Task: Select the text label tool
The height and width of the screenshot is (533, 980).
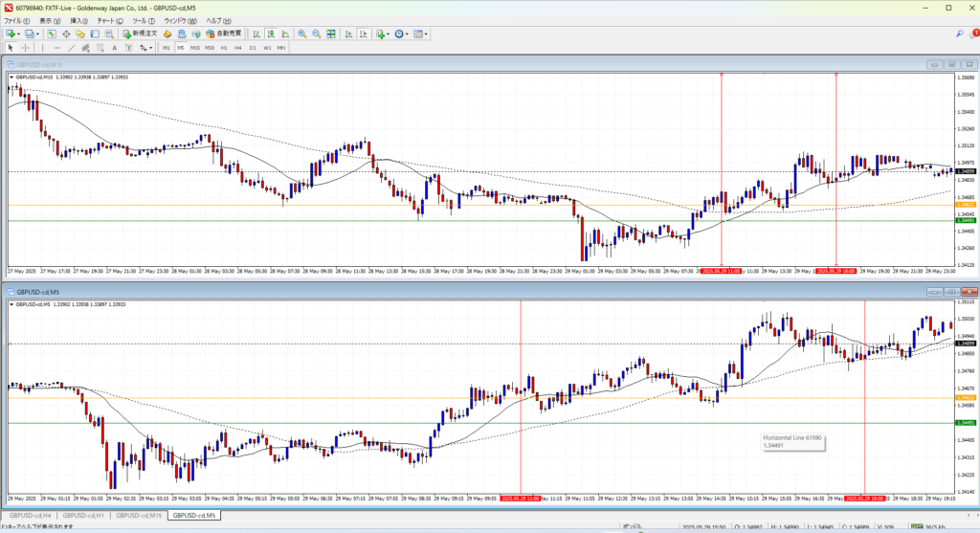Action: click(x=114, y=48)
